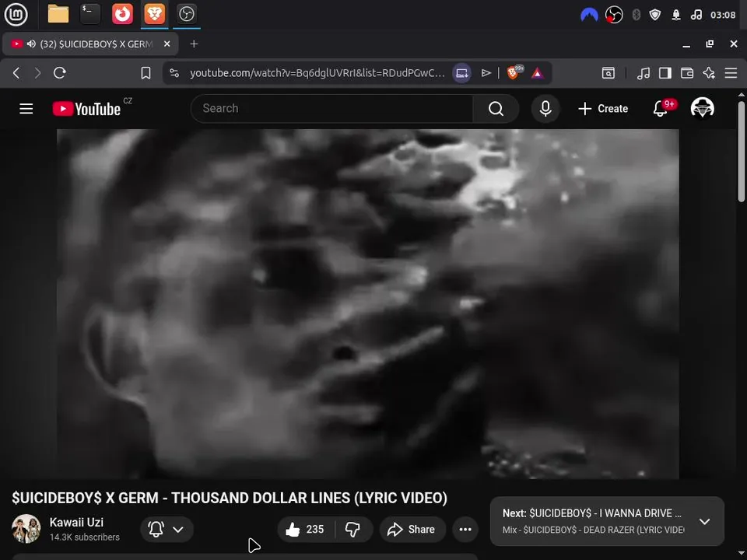Open the Brave main hamburger menu

click(731, 73)
